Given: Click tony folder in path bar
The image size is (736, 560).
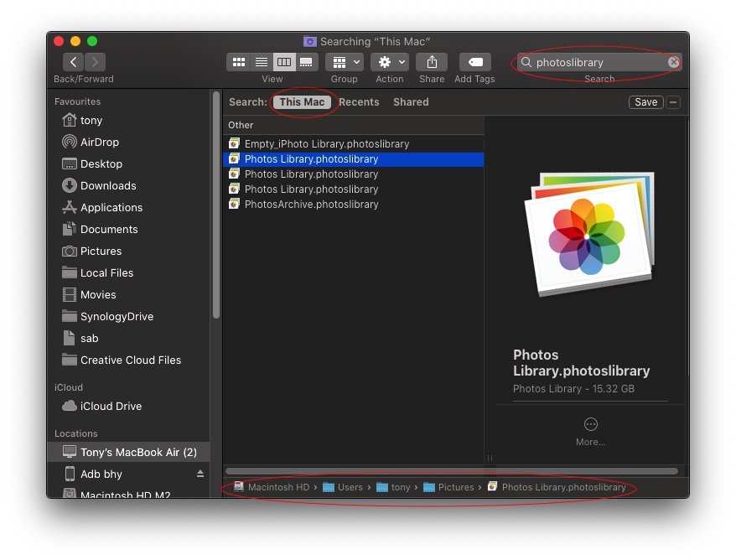Looking at the screenshot, I should coord(393,487).
